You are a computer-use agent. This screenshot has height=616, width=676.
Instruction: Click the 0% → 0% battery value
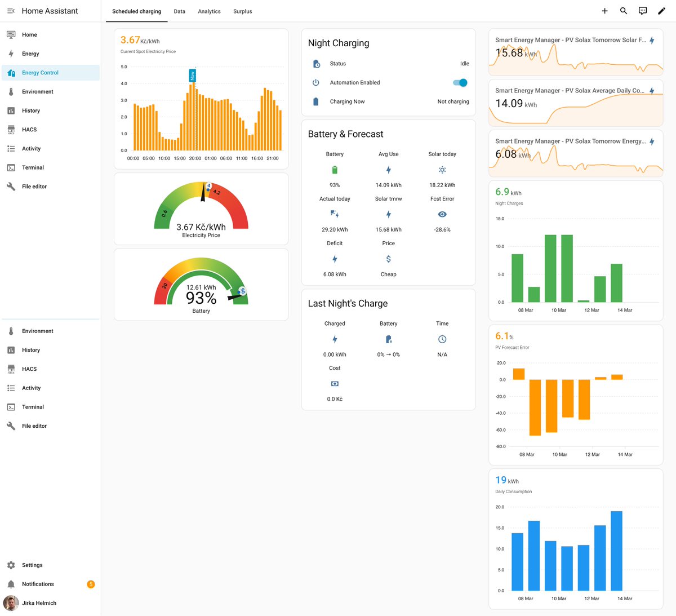point(389,354)
